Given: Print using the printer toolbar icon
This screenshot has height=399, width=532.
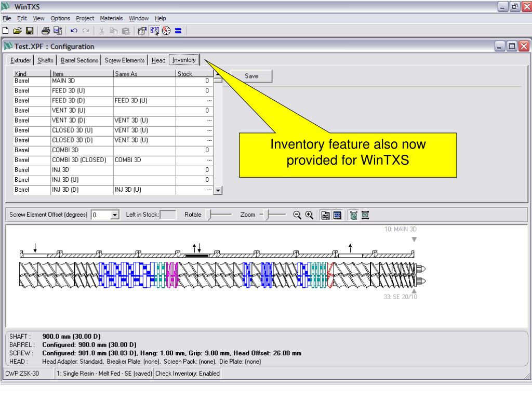Looking at the screenshot, I should [x=46, y=31].
